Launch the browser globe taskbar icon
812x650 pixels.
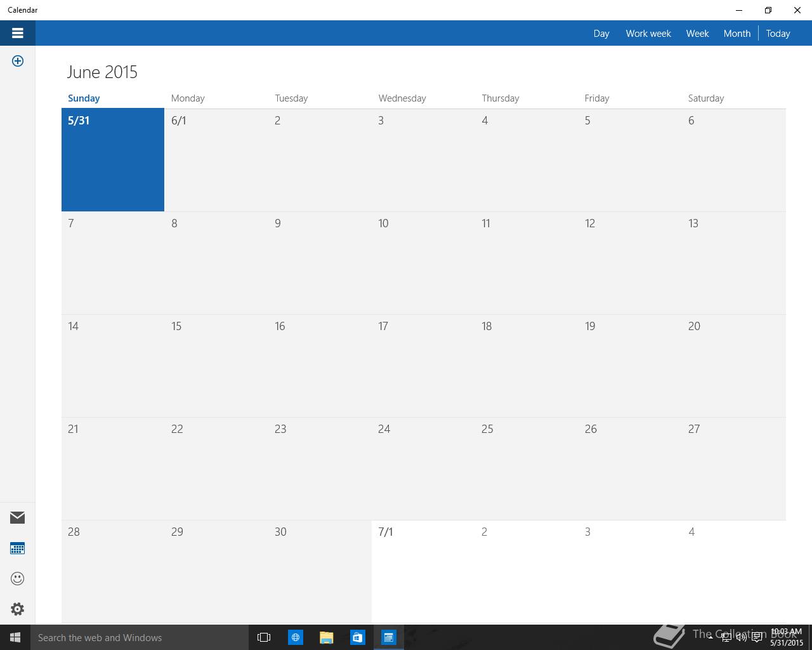pos(296,637)
